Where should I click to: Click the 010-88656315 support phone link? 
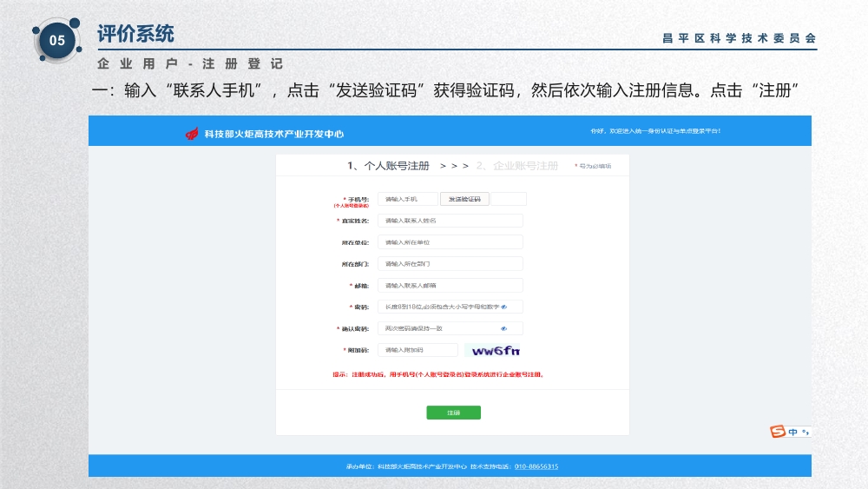(536, 466)
